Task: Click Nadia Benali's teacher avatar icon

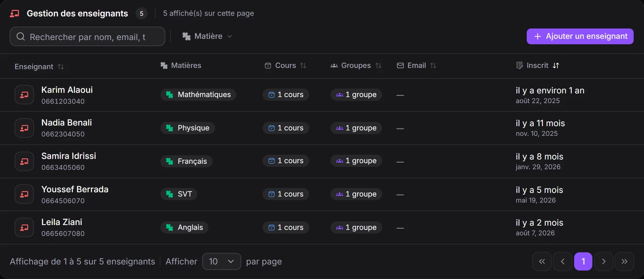Action: (24, 128)
